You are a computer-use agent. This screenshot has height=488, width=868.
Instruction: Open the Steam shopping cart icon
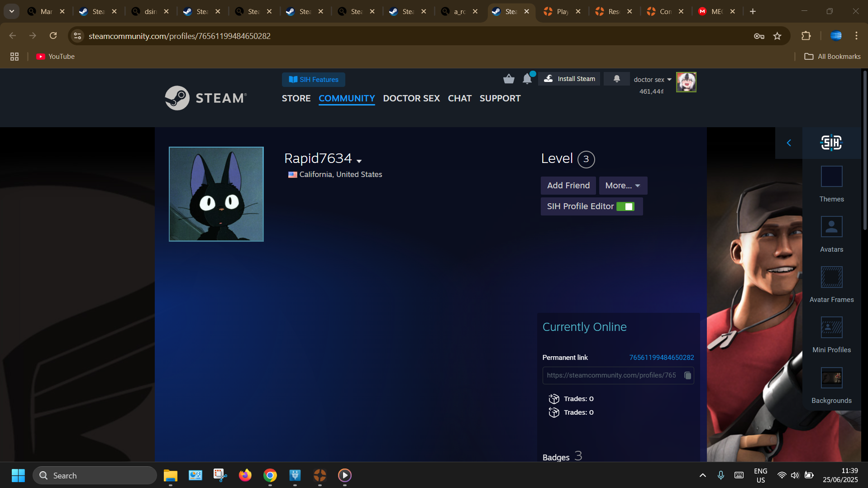pos(509,79)
